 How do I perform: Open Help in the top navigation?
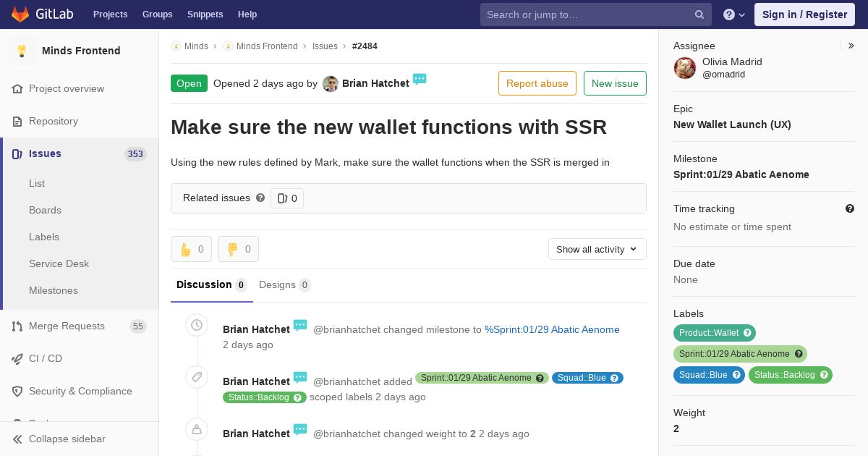click(x=247, y=14)
